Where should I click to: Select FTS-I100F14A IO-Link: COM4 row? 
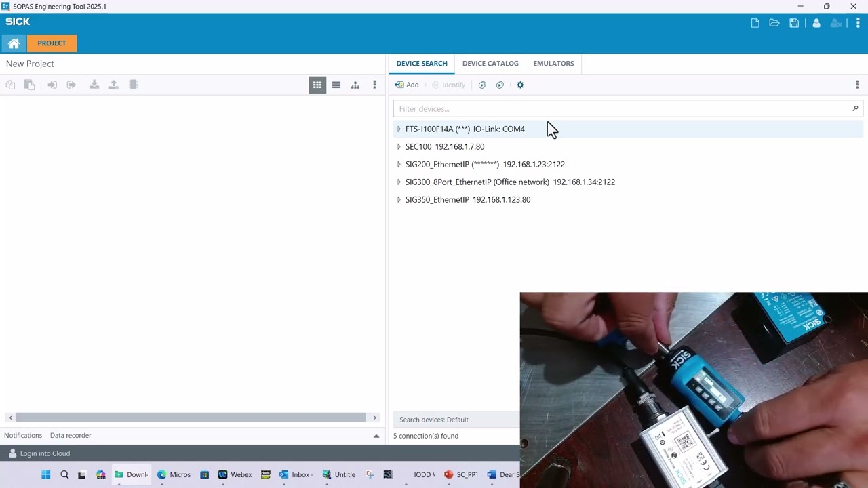628,129
